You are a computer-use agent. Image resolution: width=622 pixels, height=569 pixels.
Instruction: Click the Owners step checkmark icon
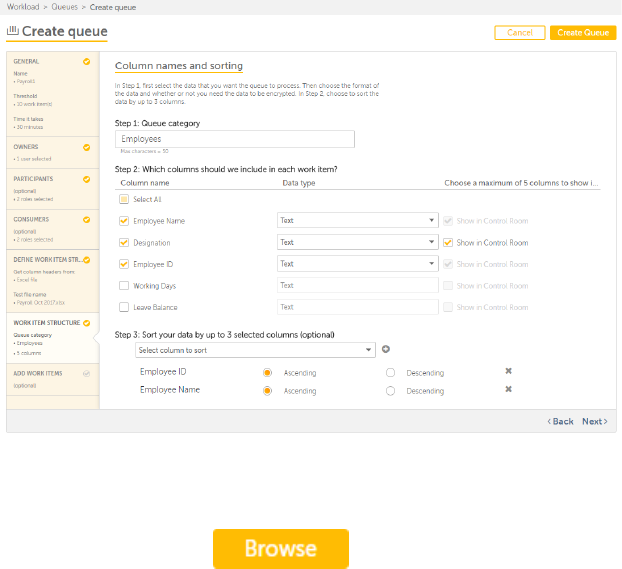87,147
